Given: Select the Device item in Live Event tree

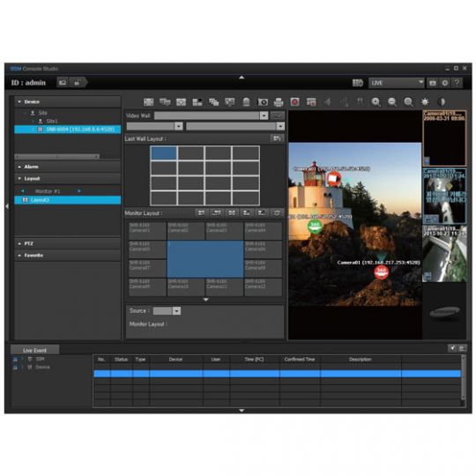Looking at the screenshot, I should tap(42, 367).
